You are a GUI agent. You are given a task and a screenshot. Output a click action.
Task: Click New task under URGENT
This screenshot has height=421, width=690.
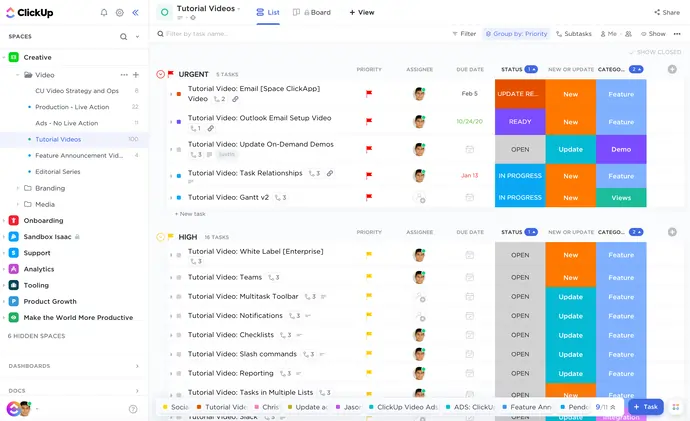(x=190, y=214)
